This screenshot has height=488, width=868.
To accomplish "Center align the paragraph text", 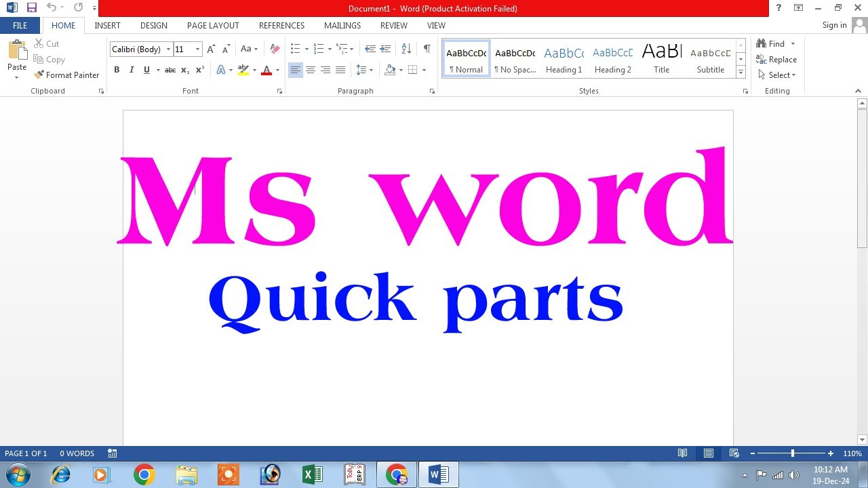I will coord(311,70).
